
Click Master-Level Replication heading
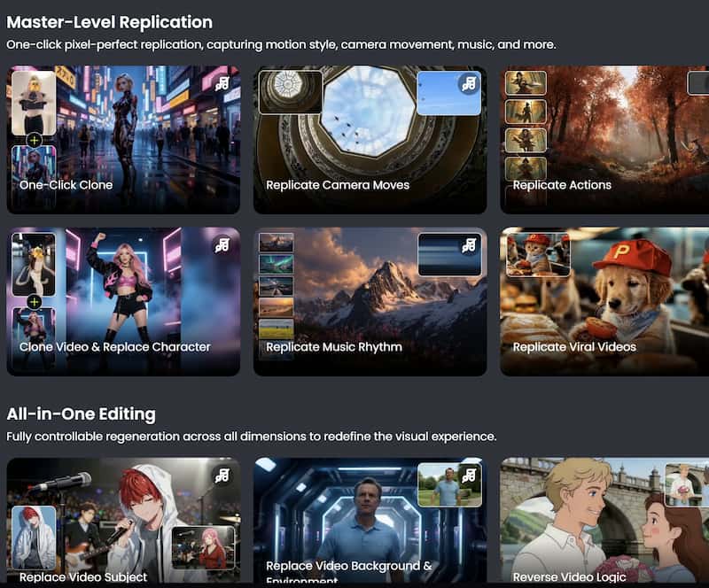pos(109,22)
